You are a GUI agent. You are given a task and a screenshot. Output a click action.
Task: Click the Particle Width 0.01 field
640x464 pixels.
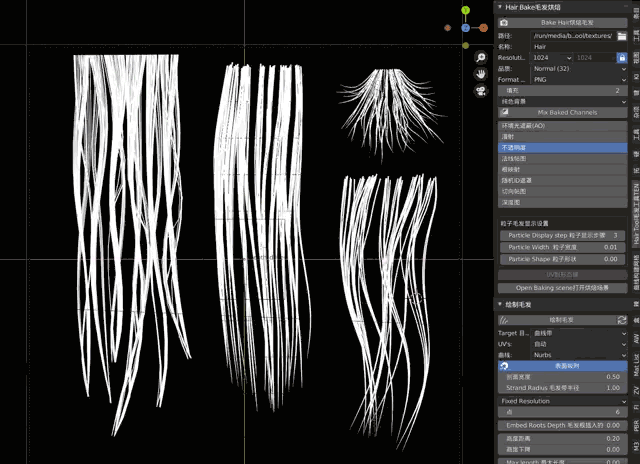coord(563,247)
